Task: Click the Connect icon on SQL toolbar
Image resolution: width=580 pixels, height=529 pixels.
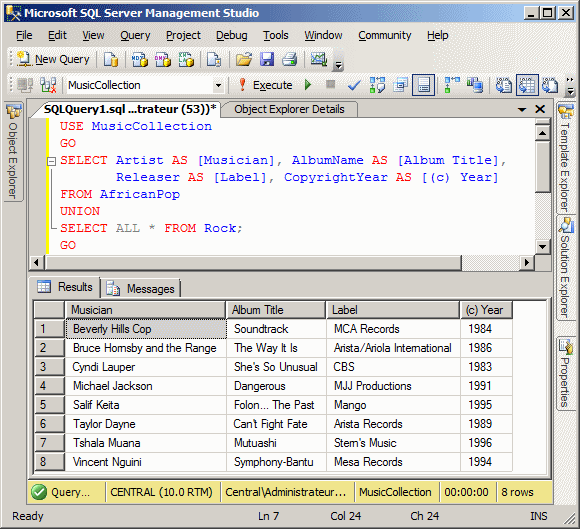Action: point(25,85)
